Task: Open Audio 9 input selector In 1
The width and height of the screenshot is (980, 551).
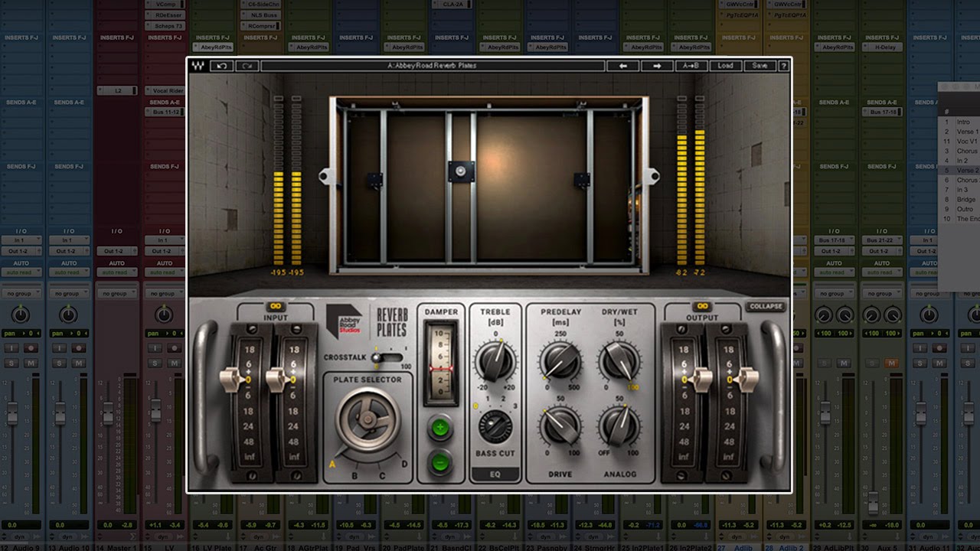Action: coord(21,240)
